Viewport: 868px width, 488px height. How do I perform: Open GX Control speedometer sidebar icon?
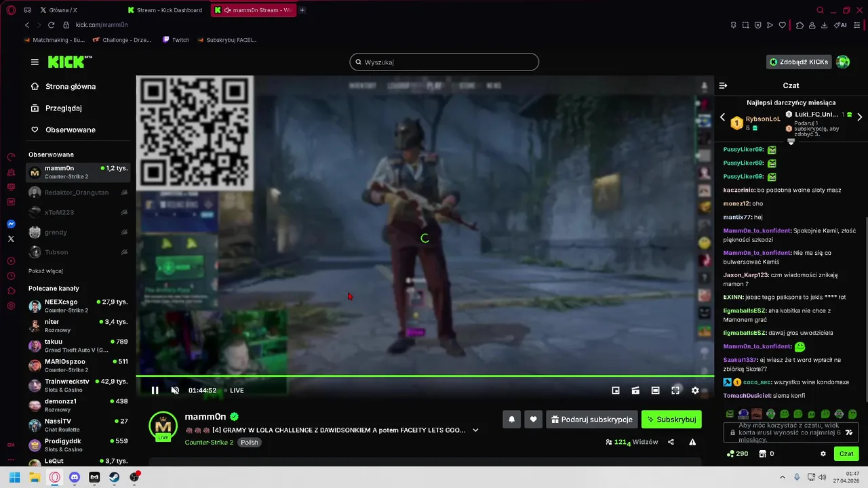pos(11,157)
